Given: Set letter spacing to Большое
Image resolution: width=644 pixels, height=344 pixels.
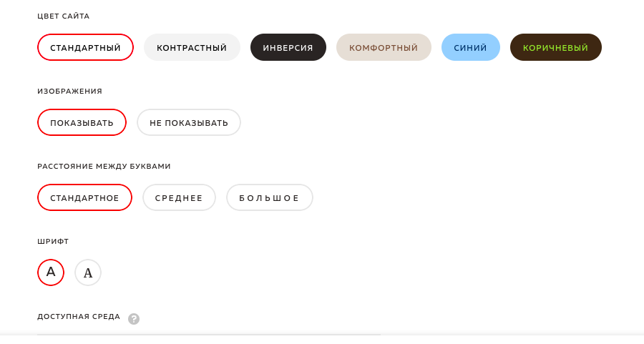Looking at the screenshot, I should [270, 197].
